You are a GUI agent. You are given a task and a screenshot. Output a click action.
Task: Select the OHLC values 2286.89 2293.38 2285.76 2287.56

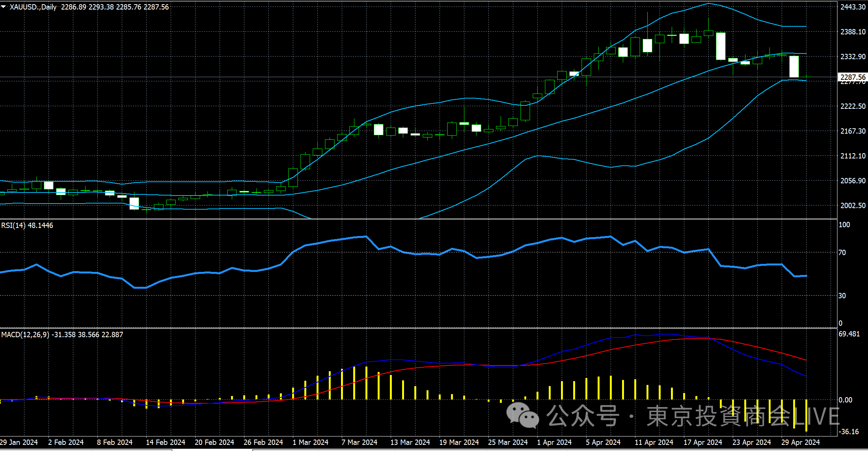[x=115, y=7]
